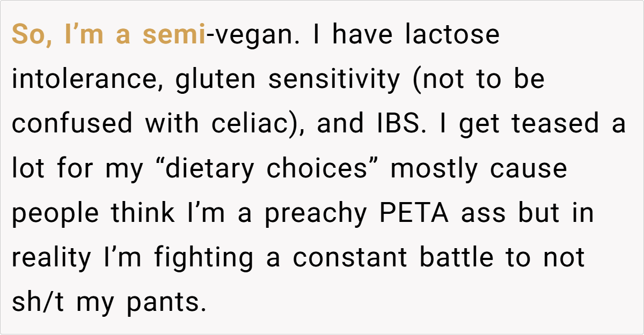Click the word "fighting"

point(204,257)
